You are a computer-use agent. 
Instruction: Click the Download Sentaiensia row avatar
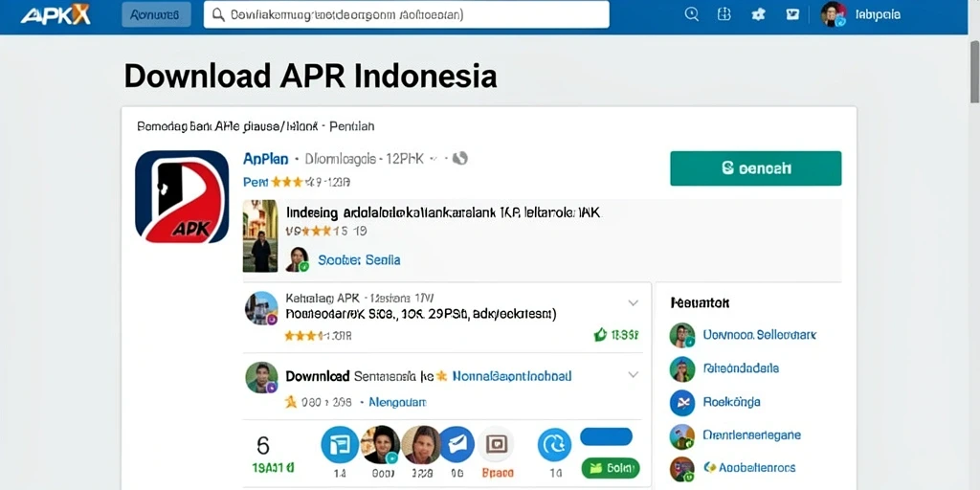[x=261, y=377]
